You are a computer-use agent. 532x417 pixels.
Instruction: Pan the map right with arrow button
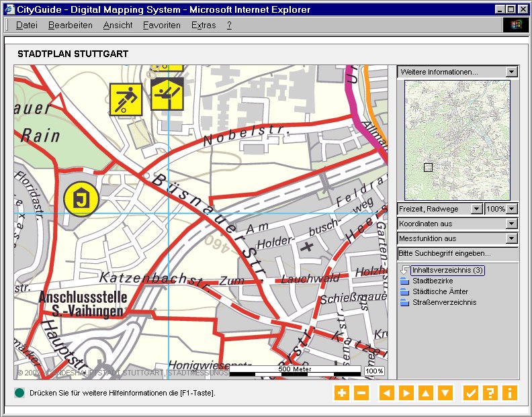tap(406, 393)
